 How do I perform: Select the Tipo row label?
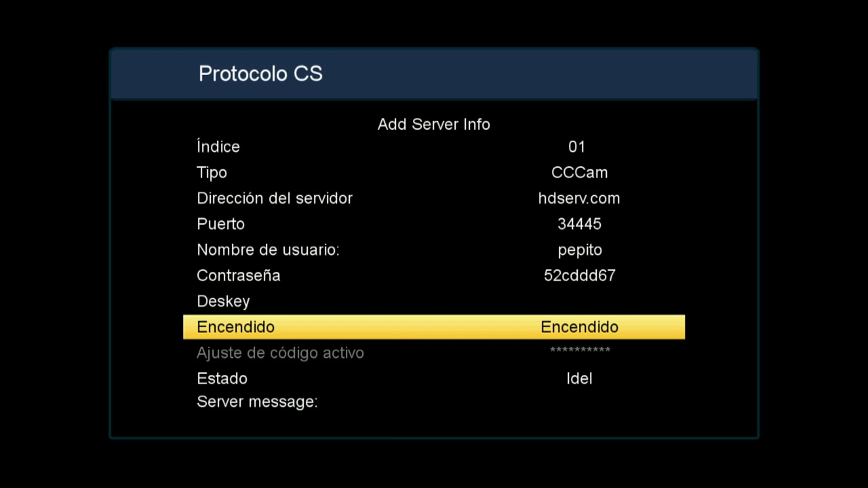click(212, 173)
